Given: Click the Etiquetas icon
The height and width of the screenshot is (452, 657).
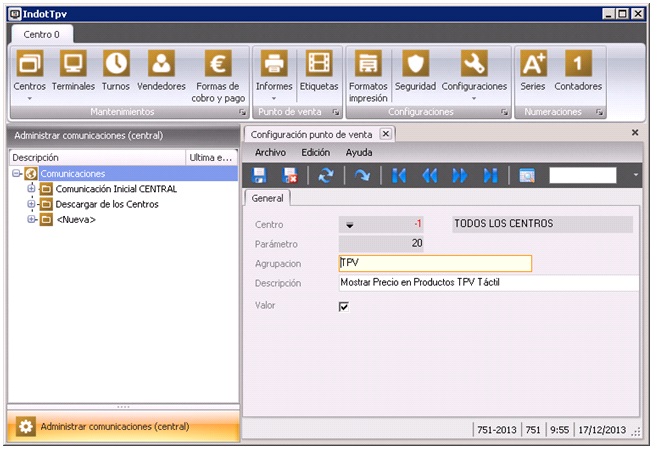Looking at the screenshot, I should tap(319, 66).
